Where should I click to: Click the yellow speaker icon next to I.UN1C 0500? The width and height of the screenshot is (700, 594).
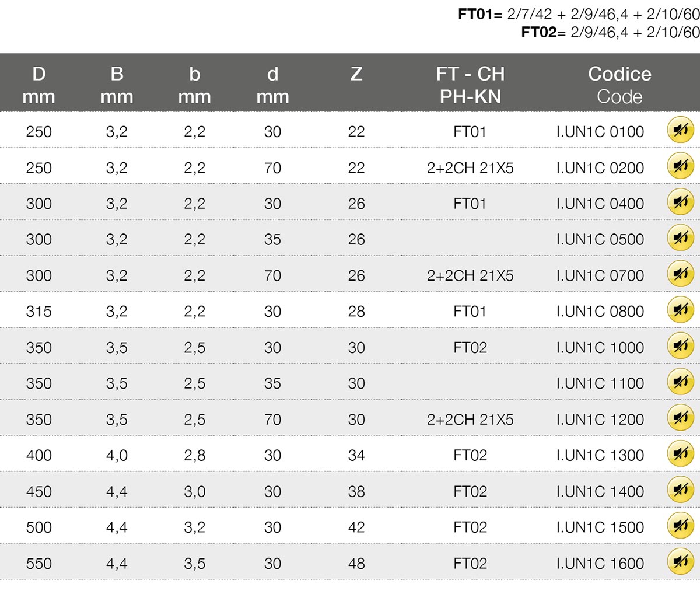point(680,239)
